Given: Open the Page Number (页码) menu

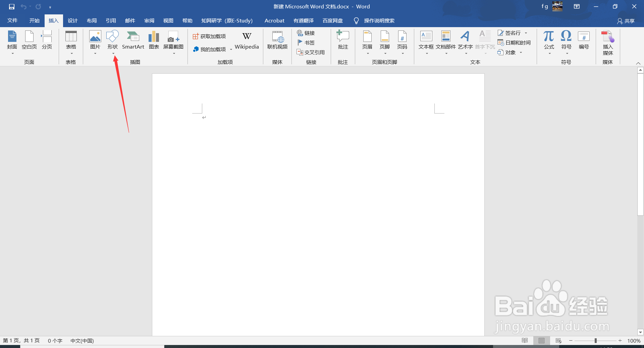Looking at the screenshot, I should point(402,43).
